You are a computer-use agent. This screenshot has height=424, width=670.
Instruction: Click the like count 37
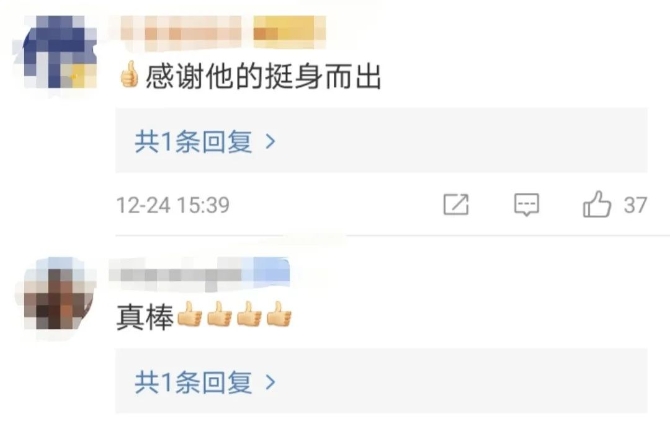[x=635, y=205]
